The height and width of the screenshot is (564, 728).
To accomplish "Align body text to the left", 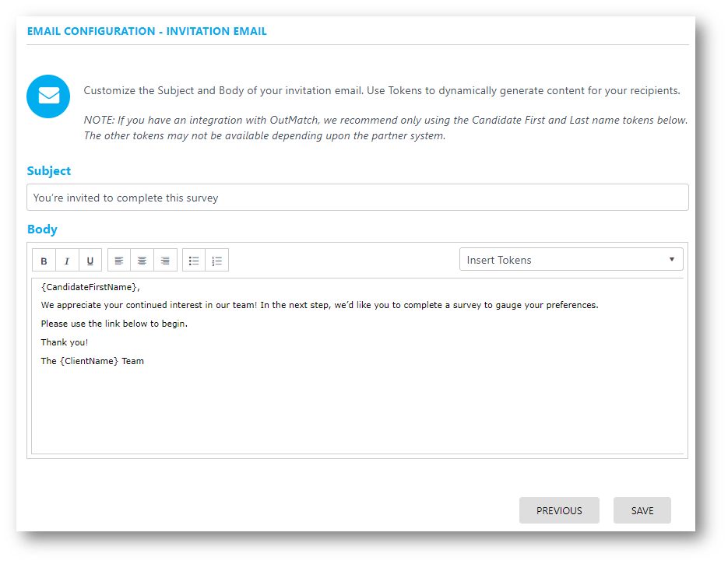I will (x=119, y=261).
